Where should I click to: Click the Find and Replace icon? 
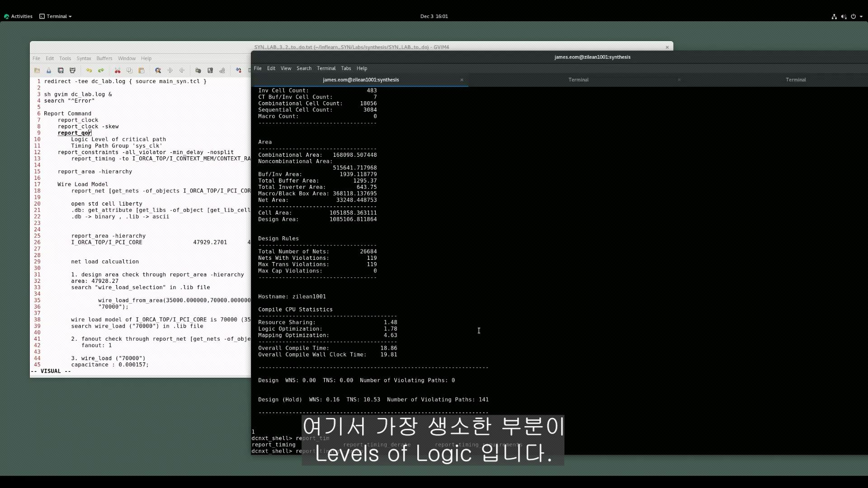click(x=158, y=70)
